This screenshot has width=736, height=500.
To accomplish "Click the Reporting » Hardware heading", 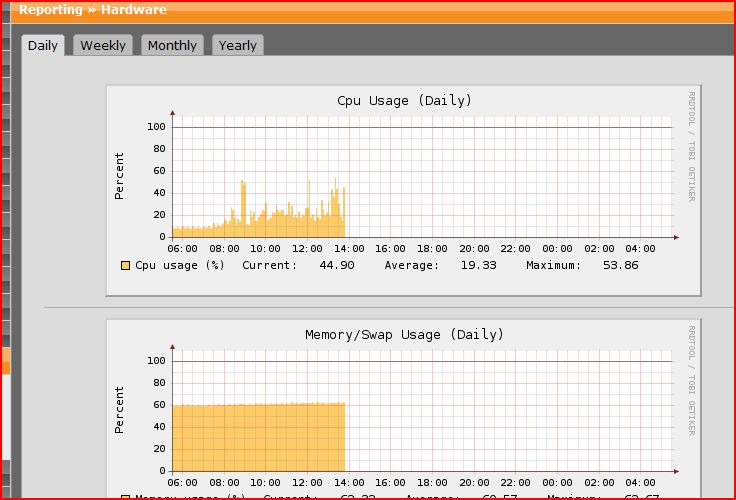I will click(93, 10).
